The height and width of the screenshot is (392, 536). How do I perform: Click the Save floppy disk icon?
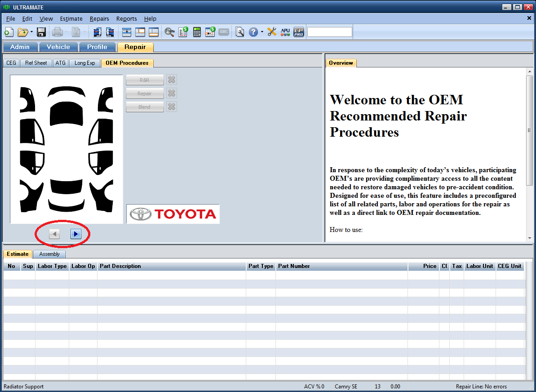(41, 32)
